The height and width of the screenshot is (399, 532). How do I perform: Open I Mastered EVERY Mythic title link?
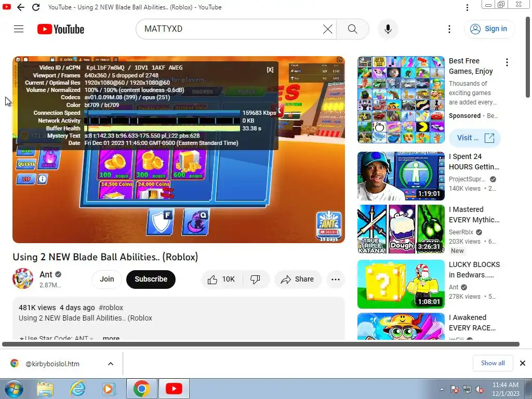(x=474, y=215)
